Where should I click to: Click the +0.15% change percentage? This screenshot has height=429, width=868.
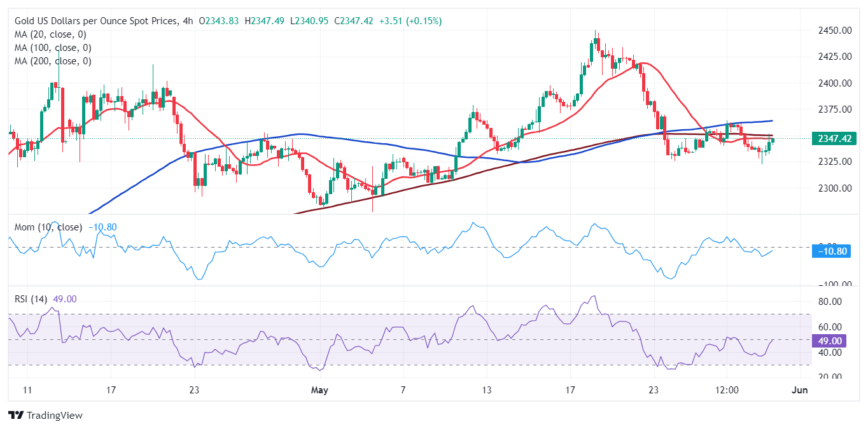pyautogui.click(x=423, y=20)
